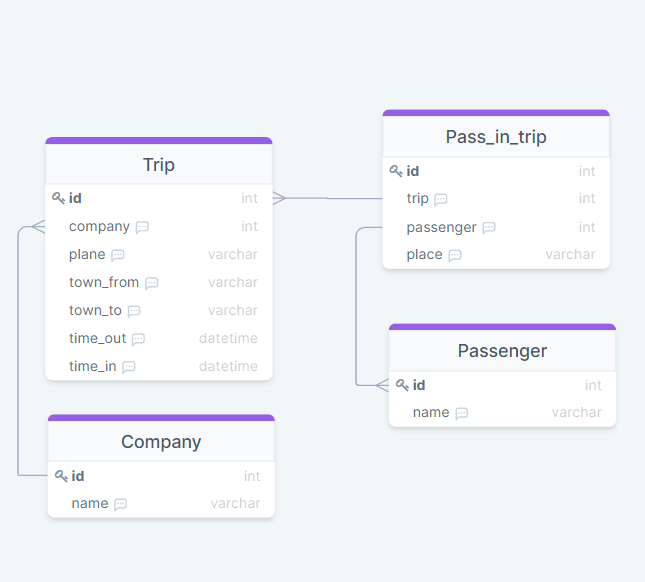Click the comment icon next to trip field
Image resolution: width=645 pixels, height=582 pixels.
441,199
